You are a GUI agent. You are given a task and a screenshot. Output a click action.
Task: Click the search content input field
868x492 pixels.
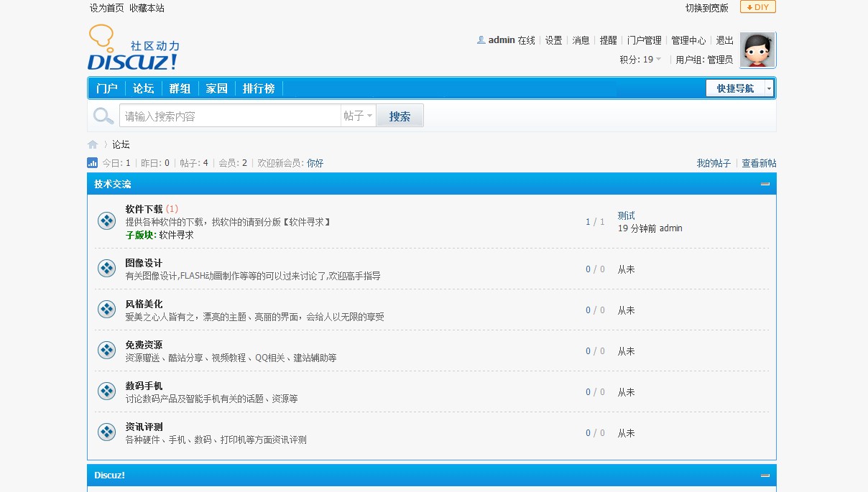coord(230,116)
